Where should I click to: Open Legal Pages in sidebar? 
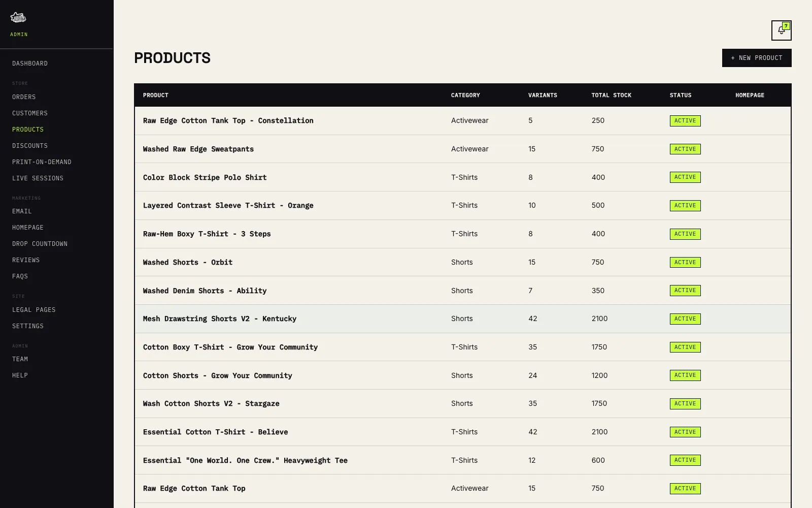(34, 310)
